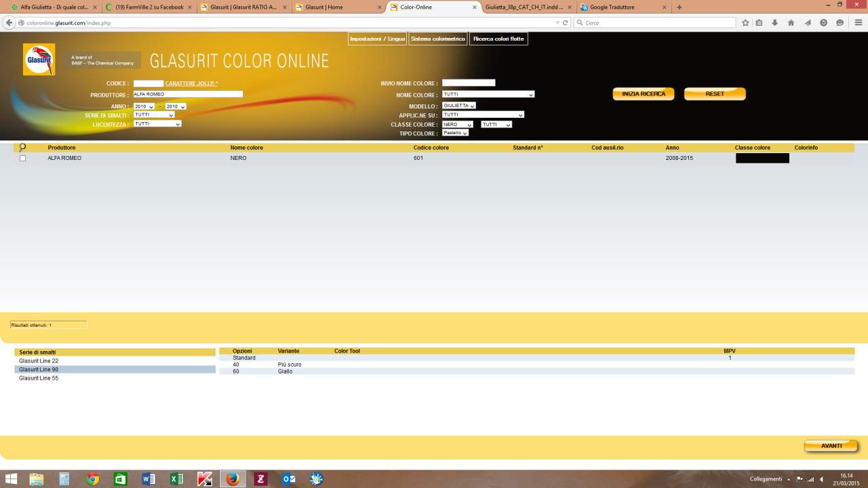Go back with the browser back arrow
This screenshot has width=868, height=488.
tap(9, 22)
